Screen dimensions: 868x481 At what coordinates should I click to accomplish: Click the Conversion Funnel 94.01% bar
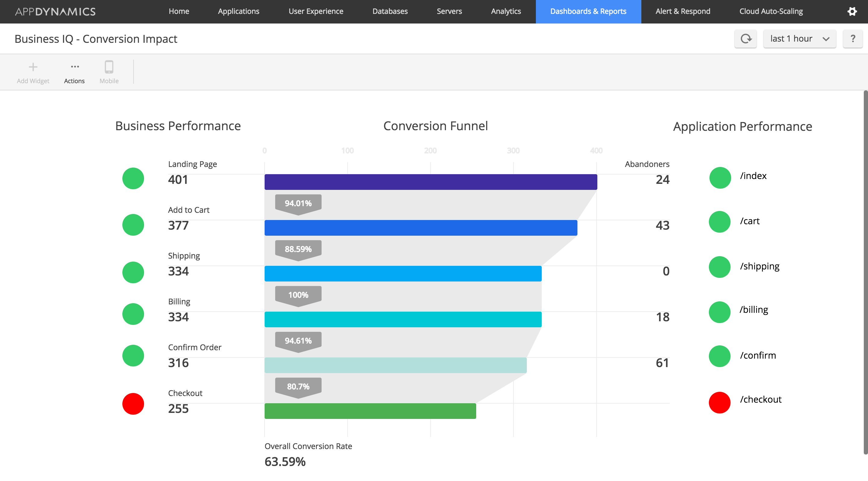click(x=297, y=203)
